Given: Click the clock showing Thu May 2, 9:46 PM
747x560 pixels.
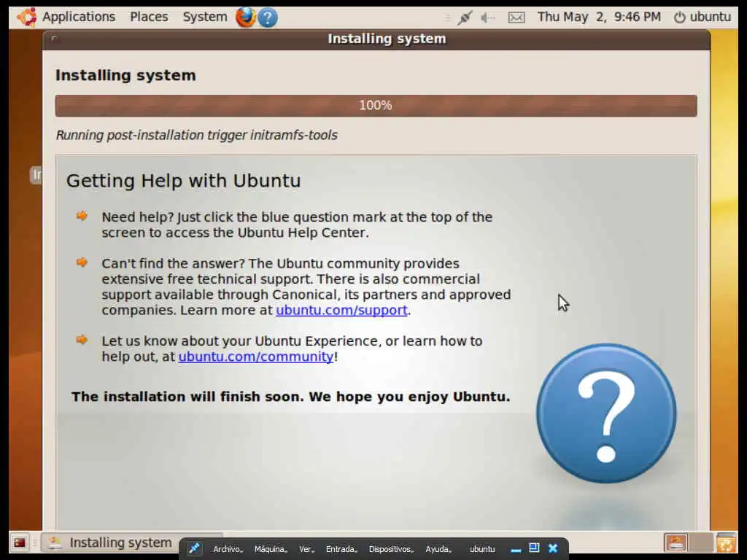Looking at the screenshot, I should (599, 17).
